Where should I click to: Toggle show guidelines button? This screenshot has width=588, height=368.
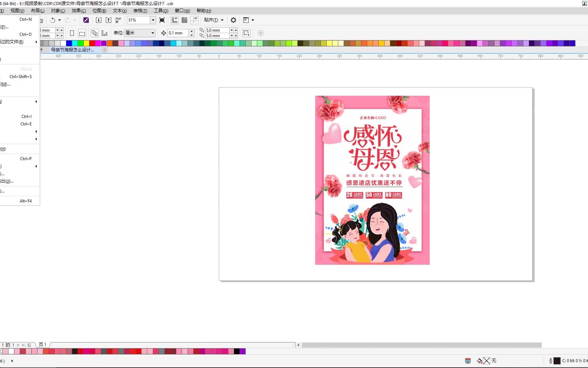coord(194,20)
